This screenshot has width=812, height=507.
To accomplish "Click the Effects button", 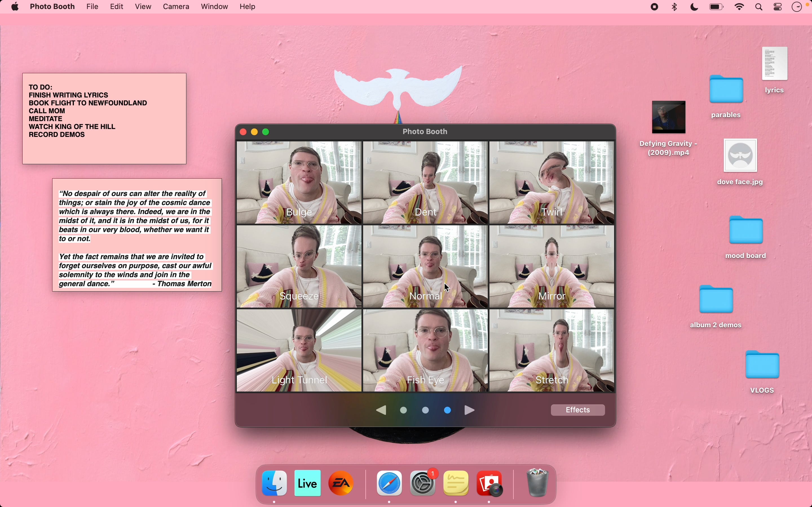I will click(577, 410).
